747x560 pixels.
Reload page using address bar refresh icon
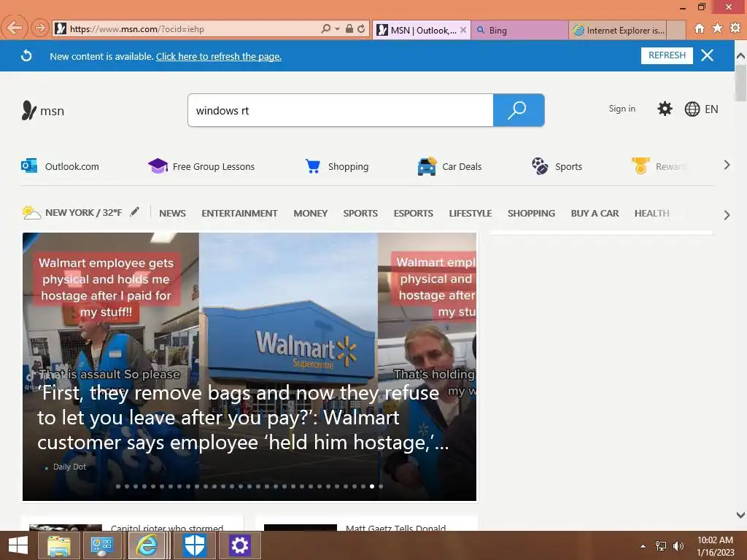pos(361,29)
